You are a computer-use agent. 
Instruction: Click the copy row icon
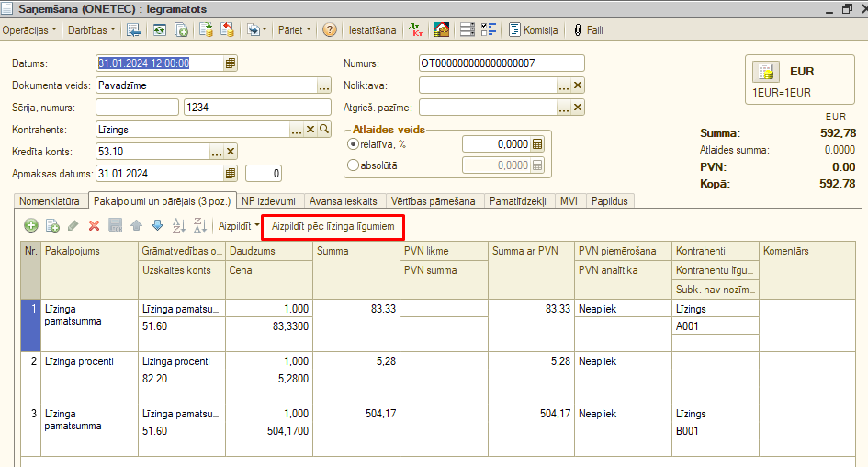point(52,225)
